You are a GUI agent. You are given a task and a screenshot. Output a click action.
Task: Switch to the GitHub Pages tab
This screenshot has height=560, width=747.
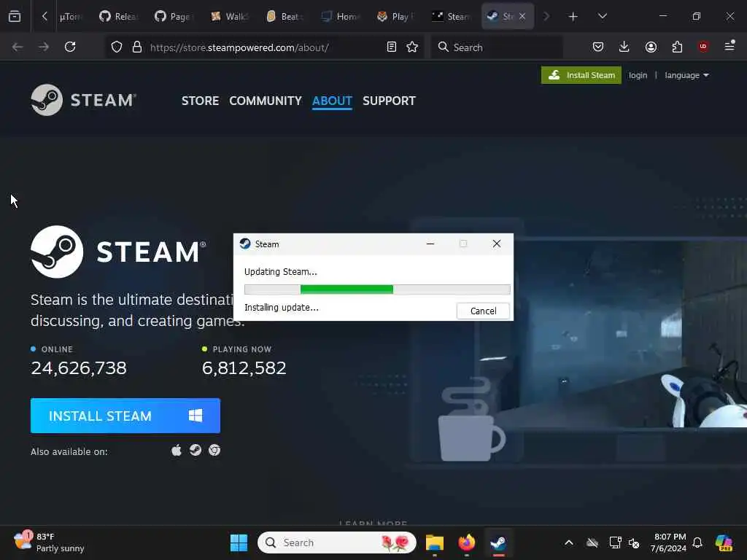coord(174,16)
